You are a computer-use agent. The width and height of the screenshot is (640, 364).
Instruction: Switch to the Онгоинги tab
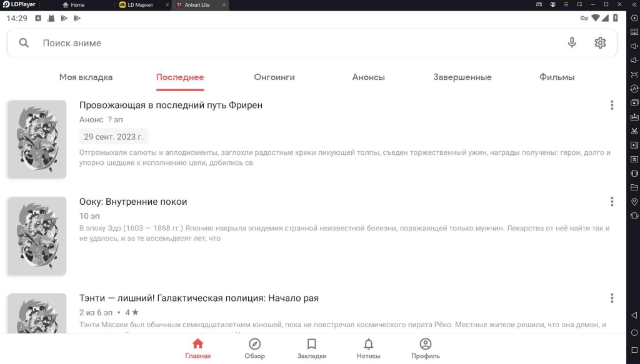coord(274,77)
